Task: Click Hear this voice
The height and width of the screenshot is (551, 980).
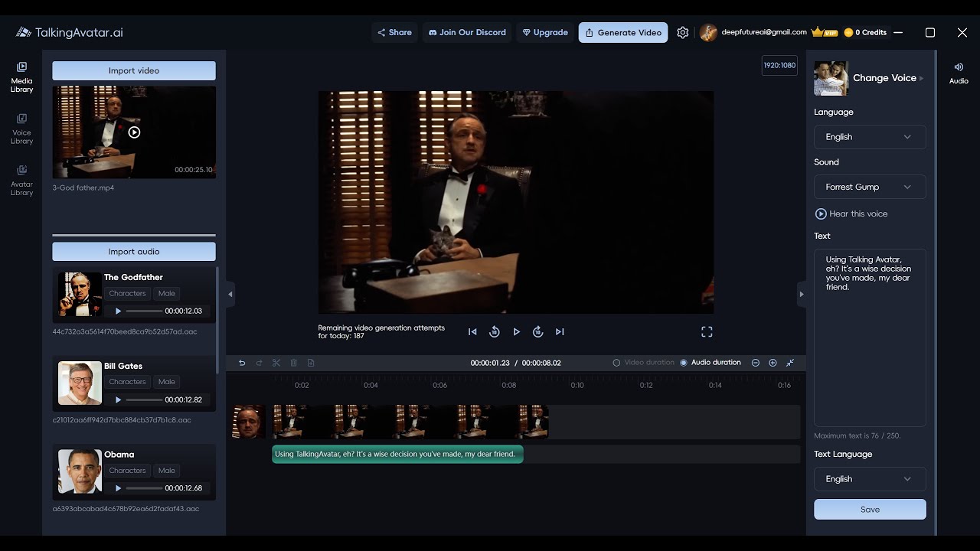Action: coord(852,214)
